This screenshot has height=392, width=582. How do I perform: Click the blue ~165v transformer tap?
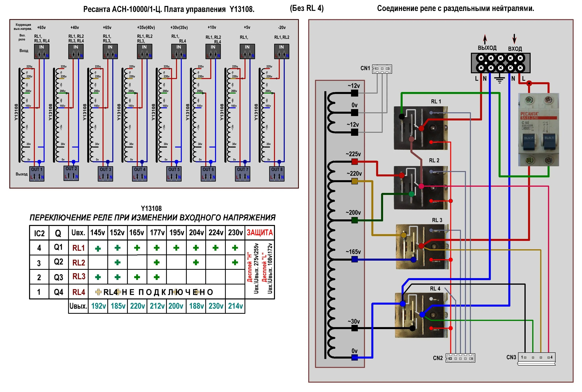(x=354, y=259)
